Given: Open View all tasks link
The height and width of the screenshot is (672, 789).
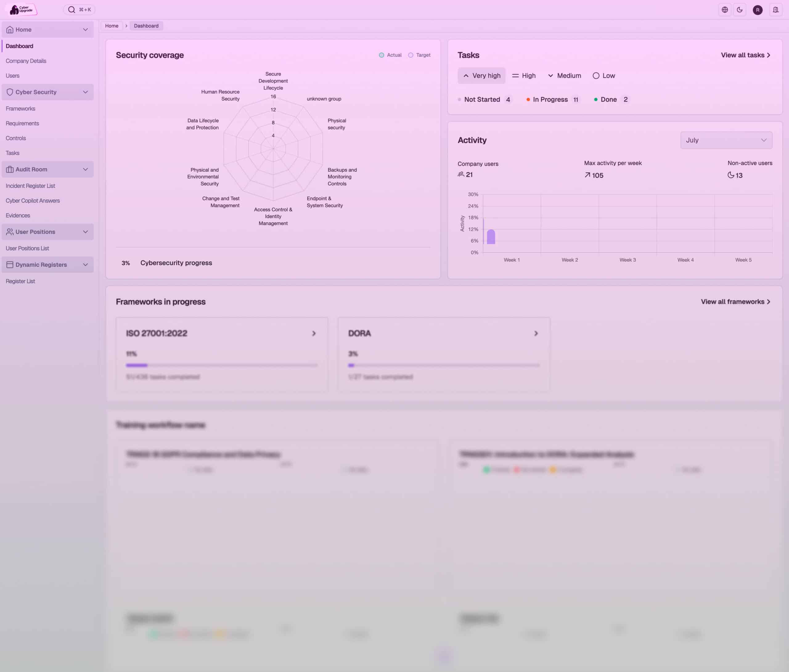Looking at the screenshot, I should tap(745, 55).
